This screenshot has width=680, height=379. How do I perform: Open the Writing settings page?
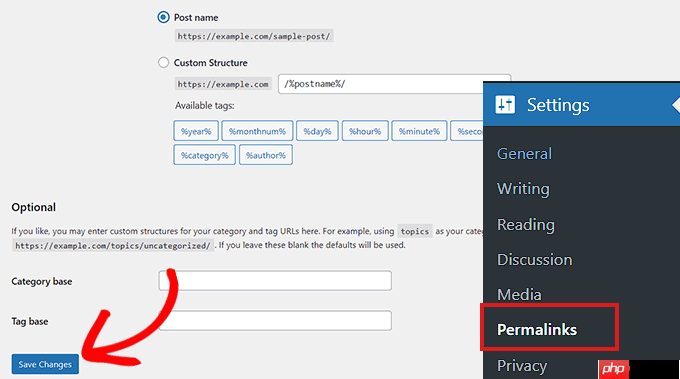[523, 189]
